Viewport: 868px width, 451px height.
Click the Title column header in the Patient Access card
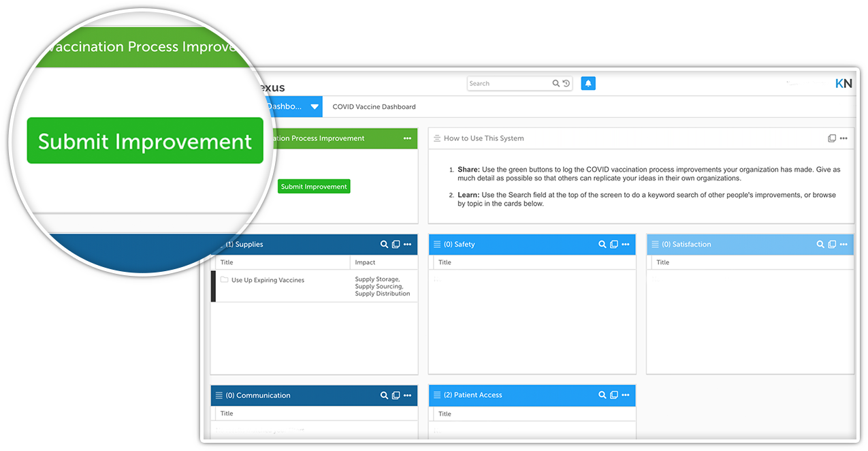[x=445, y=414]
